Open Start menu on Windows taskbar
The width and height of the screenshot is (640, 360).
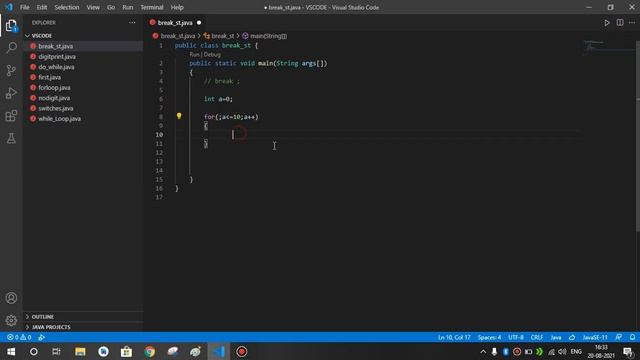tap(11, 351)
